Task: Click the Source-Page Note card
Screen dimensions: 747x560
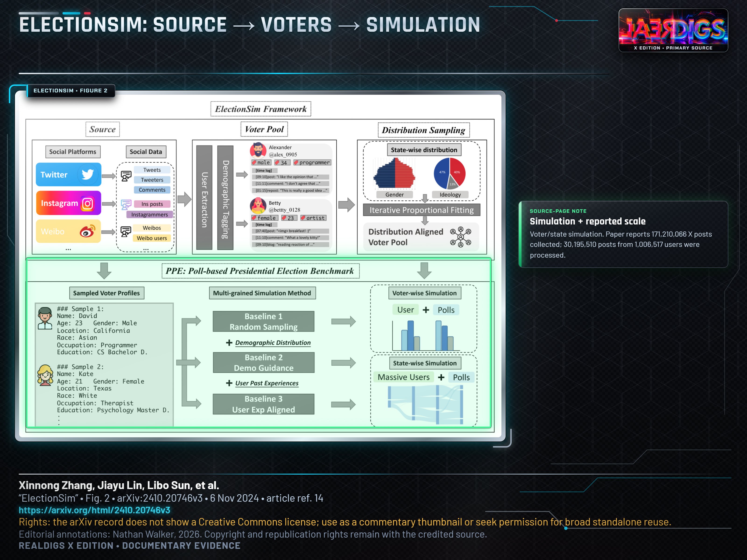Action: tap(624, 234)
